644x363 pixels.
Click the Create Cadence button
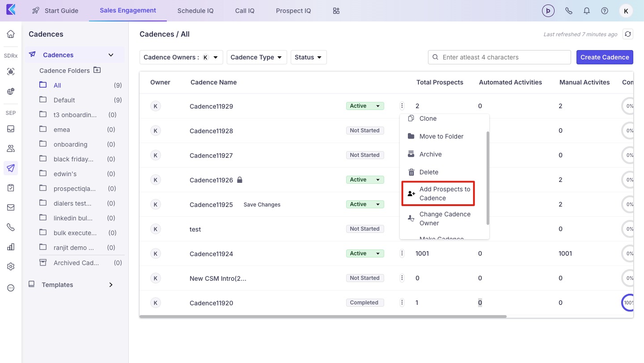[605, 57]
